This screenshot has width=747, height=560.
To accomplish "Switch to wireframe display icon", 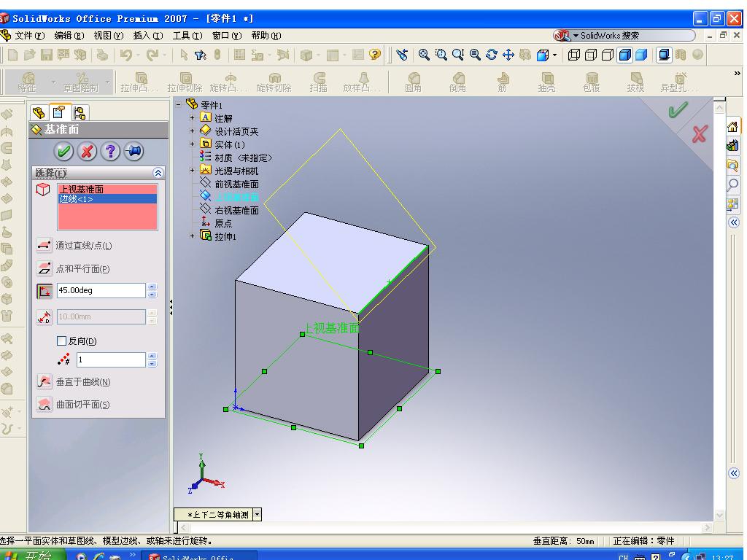I will (x=574, y=55).
